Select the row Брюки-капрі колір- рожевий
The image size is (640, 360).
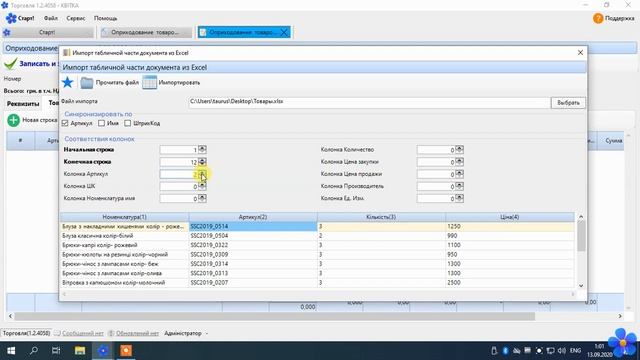pos(317,245)
